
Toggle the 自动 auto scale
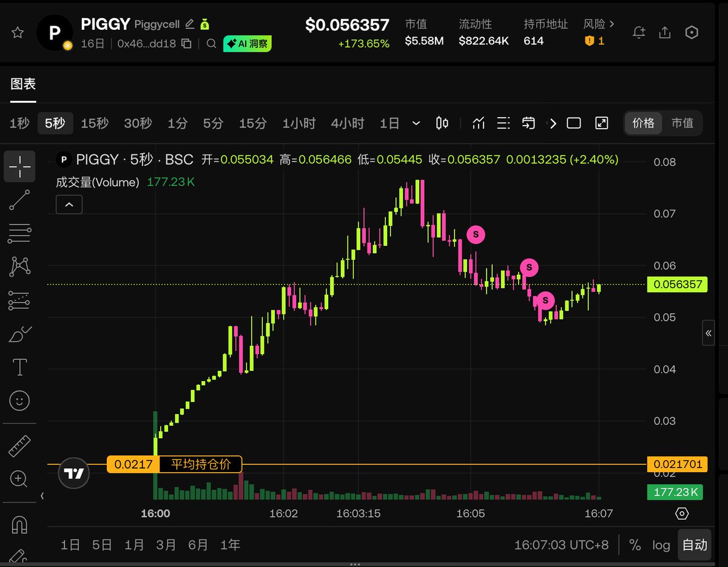coord(695,545)
